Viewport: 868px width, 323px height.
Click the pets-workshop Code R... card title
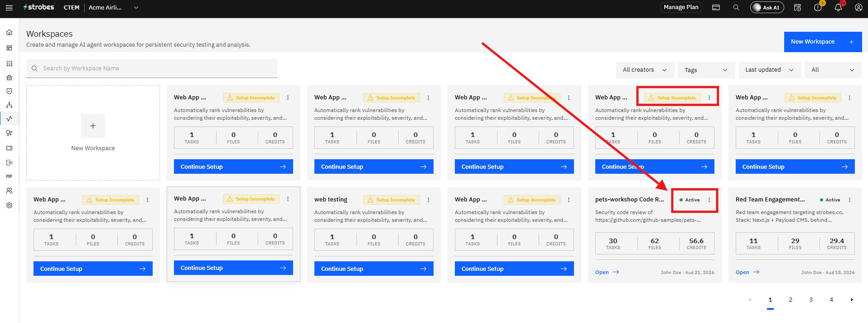tap(630, 200)
